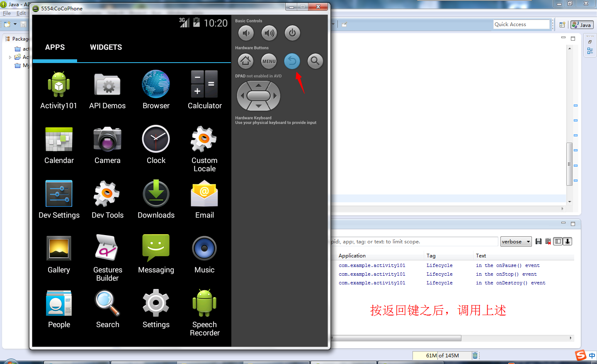This screenshot has width=597, height=364.
Task: Click the emulator volume up button
Action: 269,33
